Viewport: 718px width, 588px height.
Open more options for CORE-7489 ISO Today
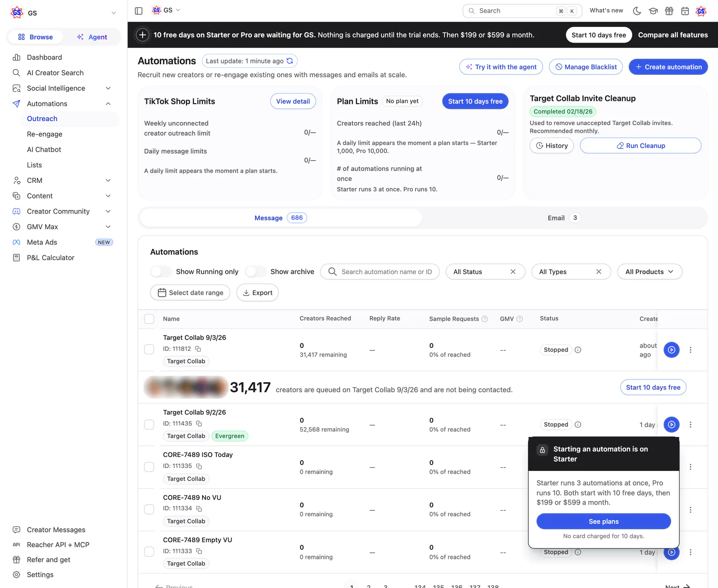[x=690, y=467]
